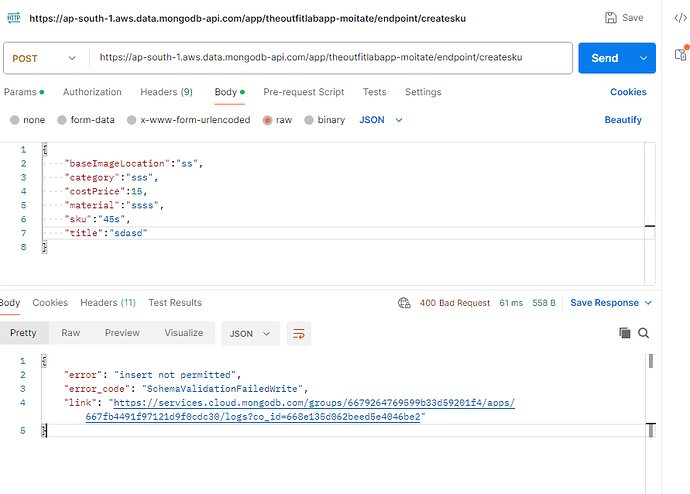This screenshot has height=494, width=690.
Task: Click the Beautify link
Action: coord(623,120)
